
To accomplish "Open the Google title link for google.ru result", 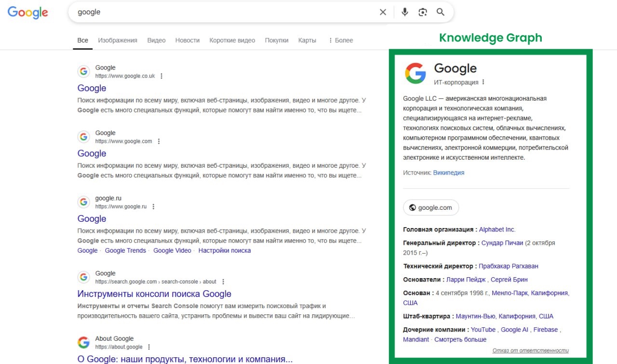I will (92, 218).
